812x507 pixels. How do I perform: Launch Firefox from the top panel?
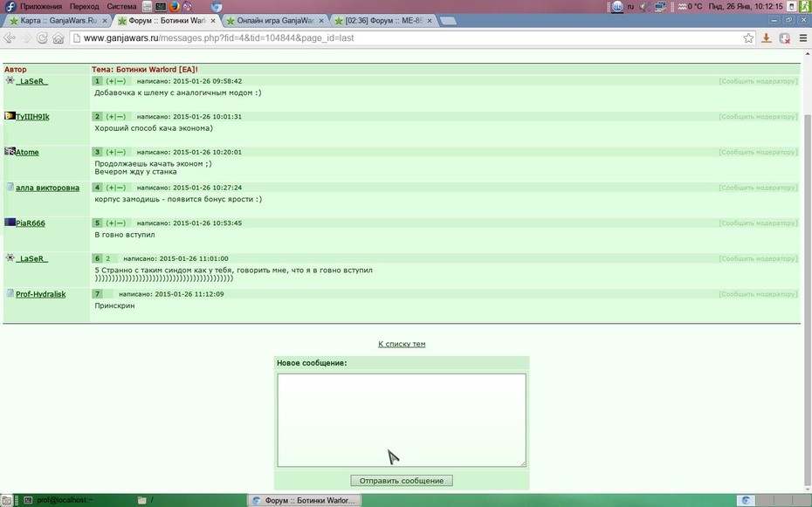pyautogui.click(x=174, y=7)
